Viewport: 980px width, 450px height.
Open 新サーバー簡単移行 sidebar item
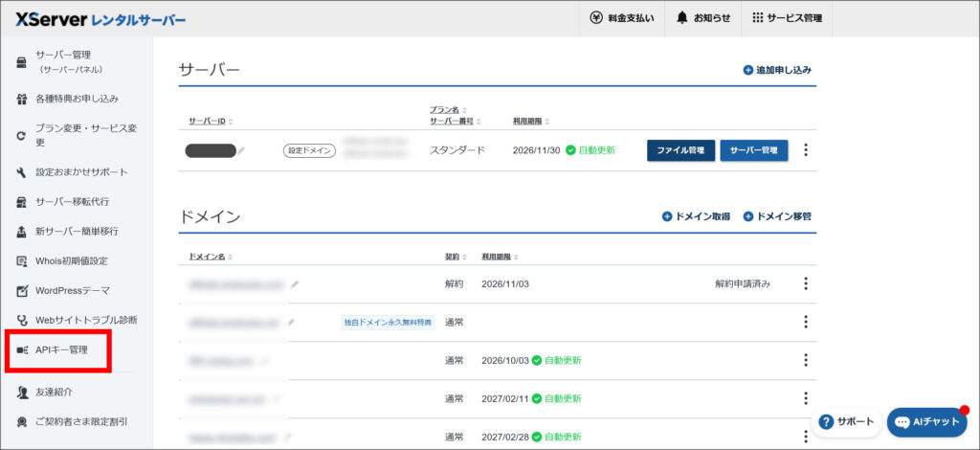click(x=77, y=232)
